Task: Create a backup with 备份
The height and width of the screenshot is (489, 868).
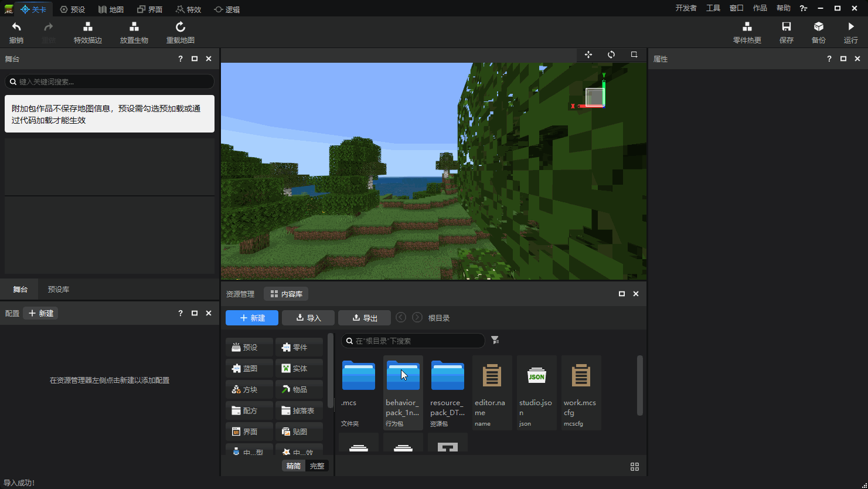Action: 819,32
